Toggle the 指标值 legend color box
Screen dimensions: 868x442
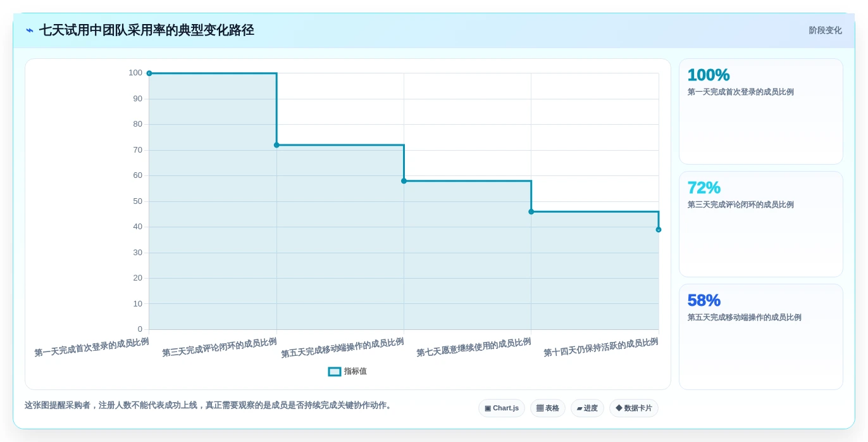[x=335, y=372]
